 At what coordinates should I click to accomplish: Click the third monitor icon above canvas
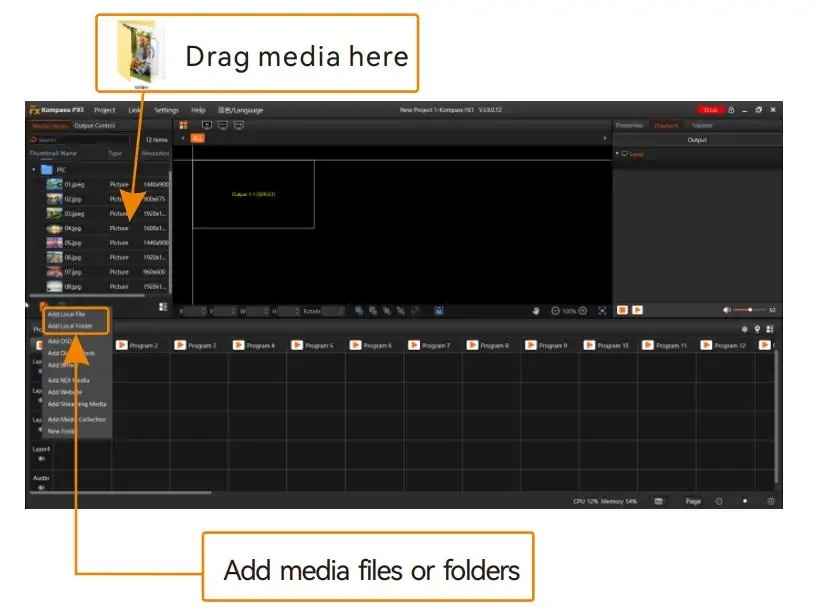click(x=239, y=125)
